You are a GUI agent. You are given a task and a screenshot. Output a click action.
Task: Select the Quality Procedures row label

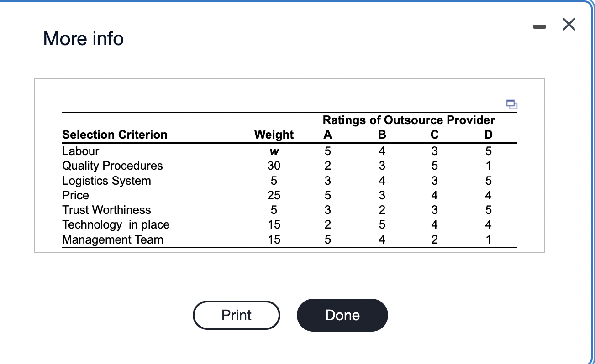[x=112, y=166]
